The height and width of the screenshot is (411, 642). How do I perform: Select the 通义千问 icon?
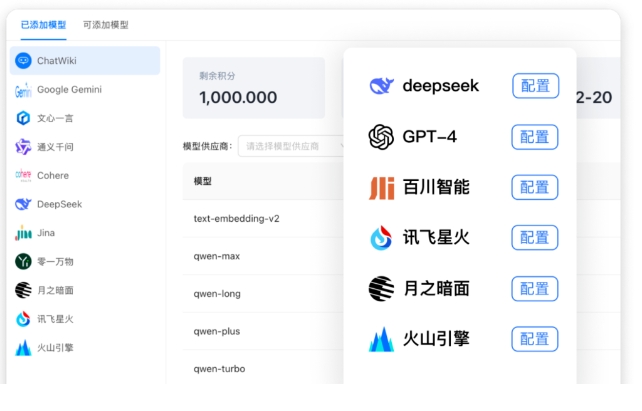click(x=23, y=147)
